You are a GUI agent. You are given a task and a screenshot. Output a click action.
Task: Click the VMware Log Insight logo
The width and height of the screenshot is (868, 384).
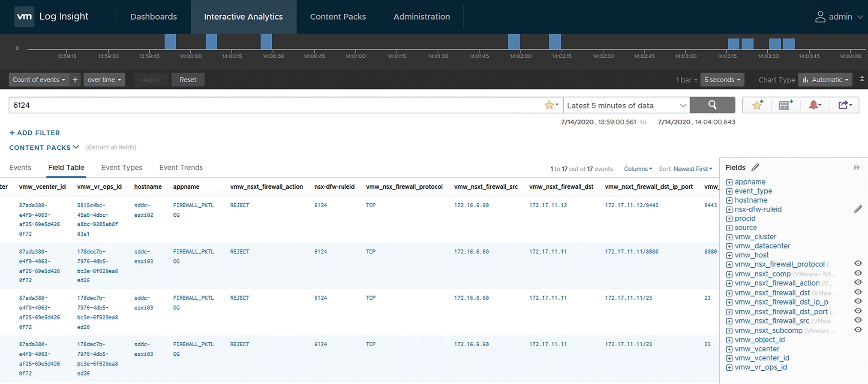click(24, 17)
